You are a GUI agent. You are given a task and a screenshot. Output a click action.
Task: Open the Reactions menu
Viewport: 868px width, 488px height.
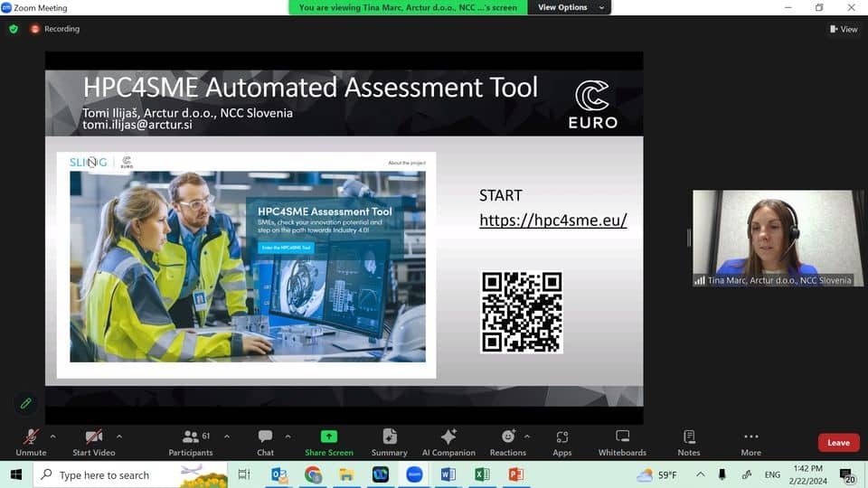507,443
